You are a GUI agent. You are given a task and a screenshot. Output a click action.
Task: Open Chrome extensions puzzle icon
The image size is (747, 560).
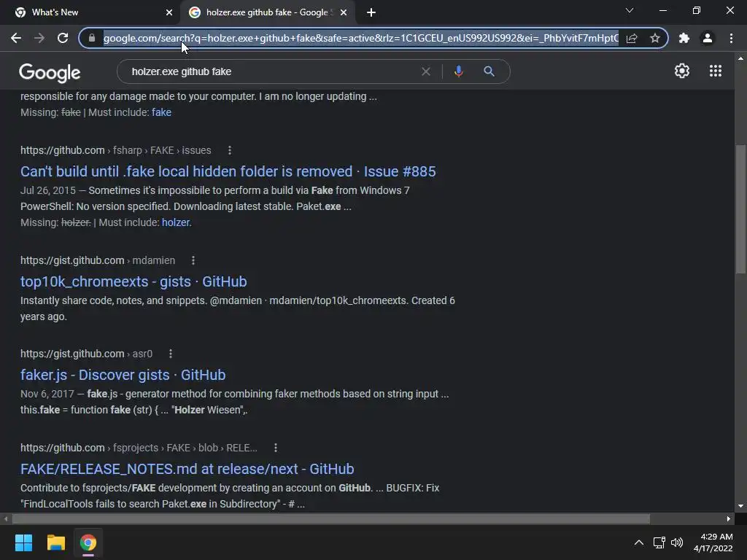point(684,38)
